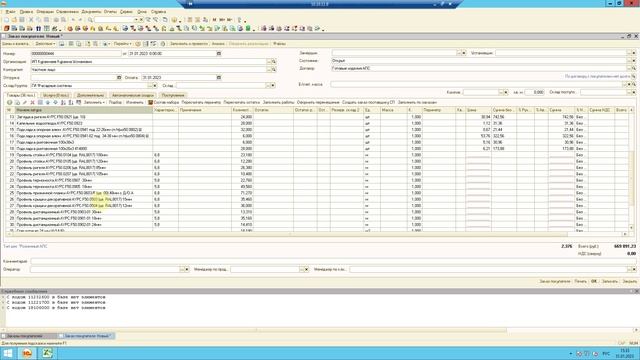The height and width of the screenshot is (360, 640).
Task: Open the calendar for the Оплата date field
Action: click(219, 78)
